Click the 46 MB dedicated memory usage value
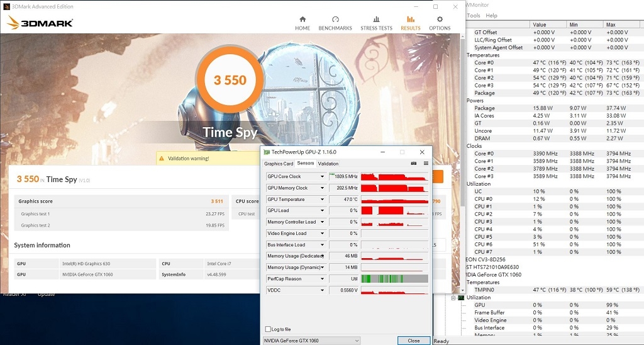 (x=344, y=256)
